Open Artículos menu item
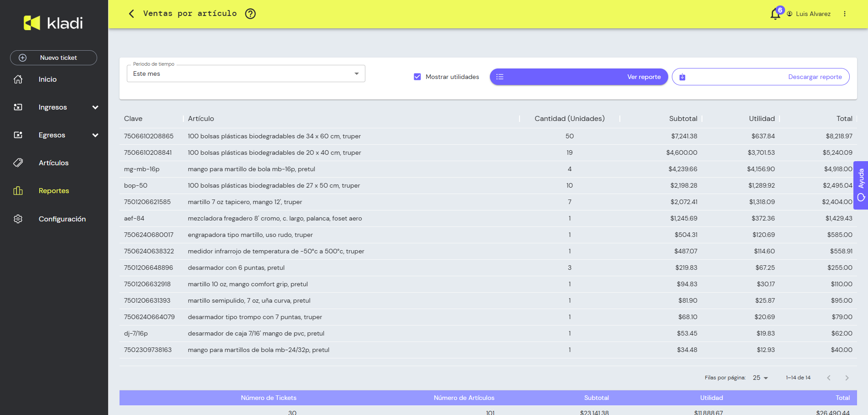Viewport: 868px width, 415px height. pos(54,163)
